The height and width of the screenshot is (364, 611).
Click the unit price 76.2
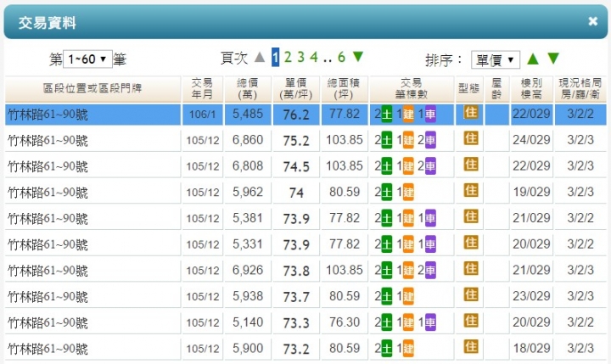[x=296, y=115]
